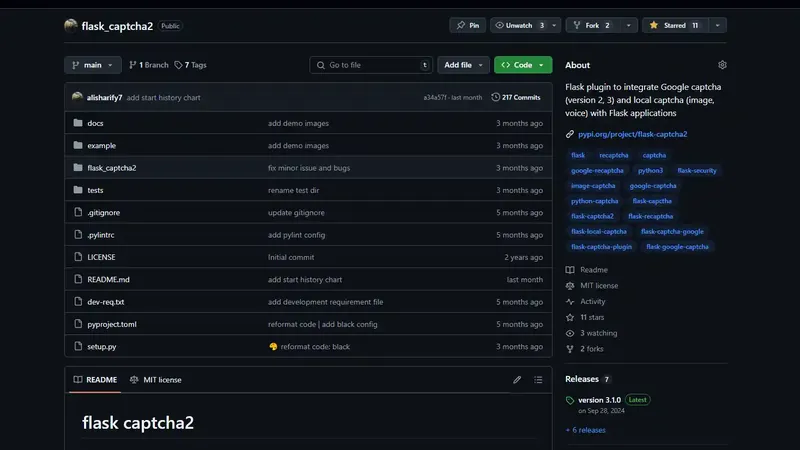Click the pyproject.toml file icon
800x450 pixels.
[78, 323]
